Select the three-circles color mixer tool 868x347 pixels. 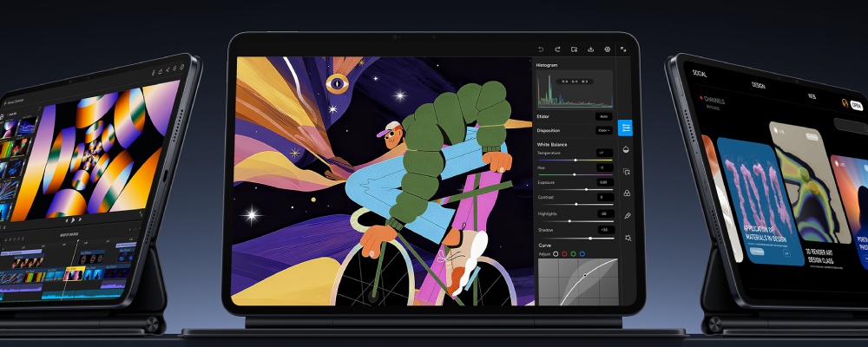[x=627, y=193]
